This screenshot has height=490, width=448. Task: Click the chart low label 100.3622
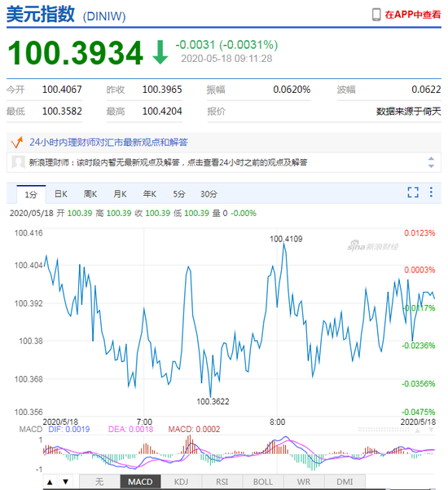pyautogui.click(x=213, y=402)
